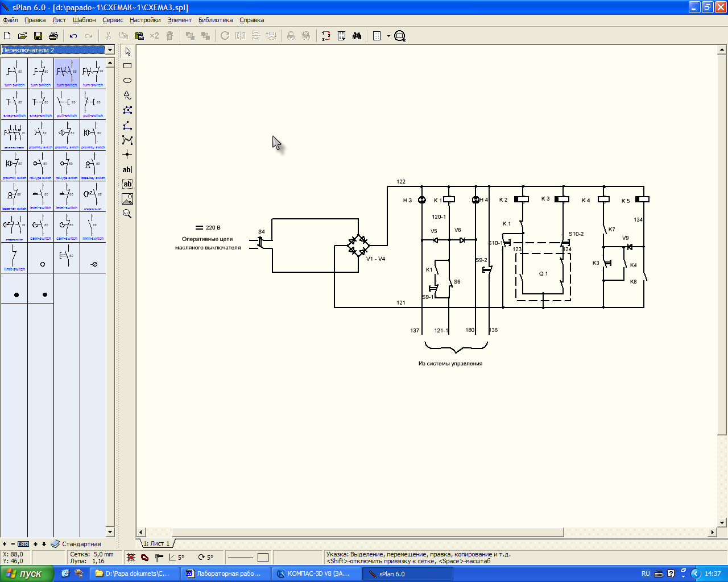Click the 5° angle snap setting
The image size is (728, 582).
[x=176, y=558]
